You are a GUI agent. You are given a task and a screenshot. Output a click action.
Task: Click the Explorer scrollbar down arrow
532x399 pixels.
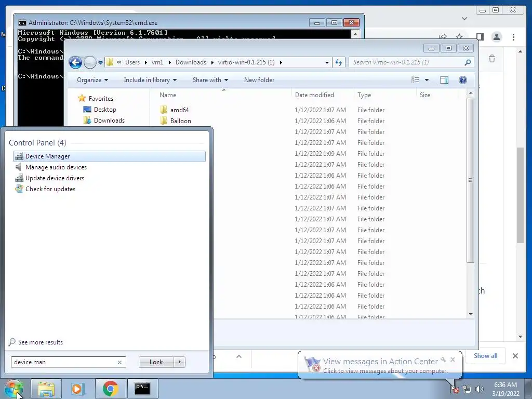[x=470, y=314]
